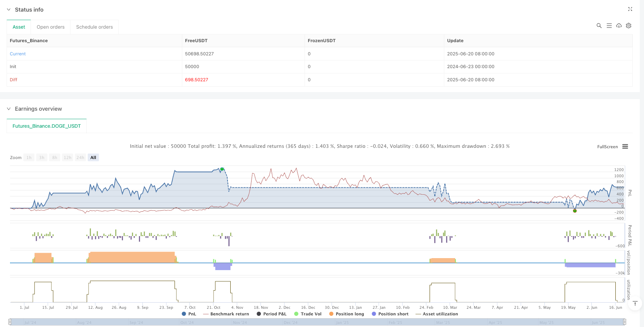Click the scroll-to-top arrow button
This screenshot has height=327, width=644.
(x=635, y=303)
